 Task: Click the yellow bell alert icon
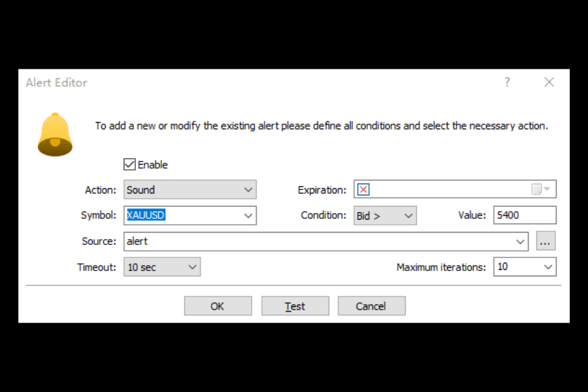55,132
